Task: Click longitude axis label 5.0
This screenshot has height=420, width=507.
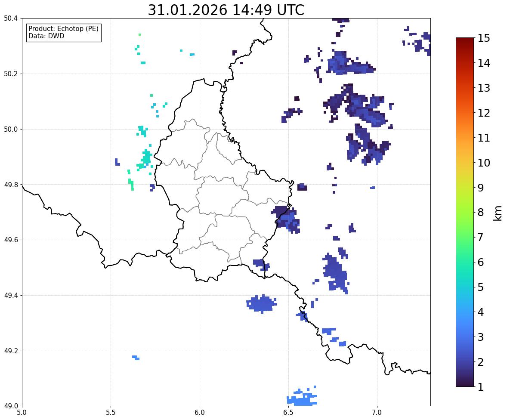Action: click(x=22, y=413)
